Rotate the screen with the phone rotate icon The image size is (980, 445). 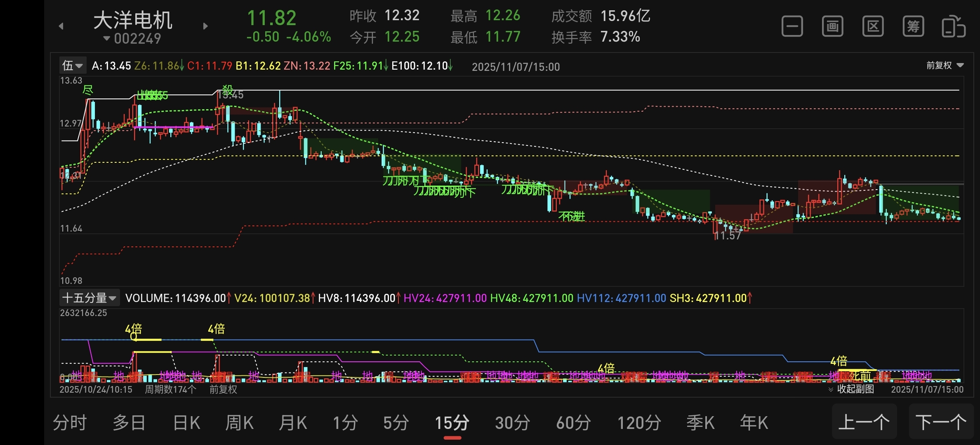pyautogui.click(x=953, y=27)
